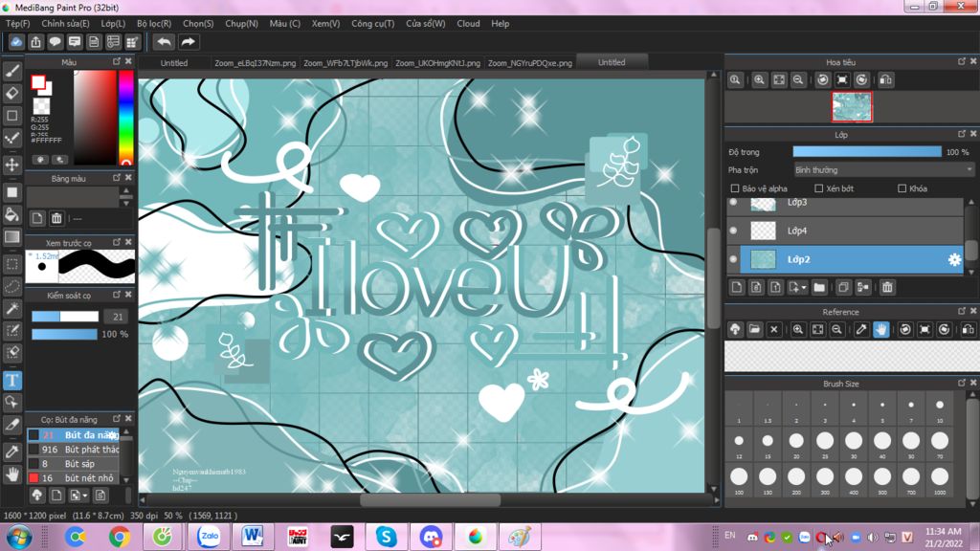Choose the Gradient tool
The height and width of the screenshot is (551, 980).
[11, 237]
